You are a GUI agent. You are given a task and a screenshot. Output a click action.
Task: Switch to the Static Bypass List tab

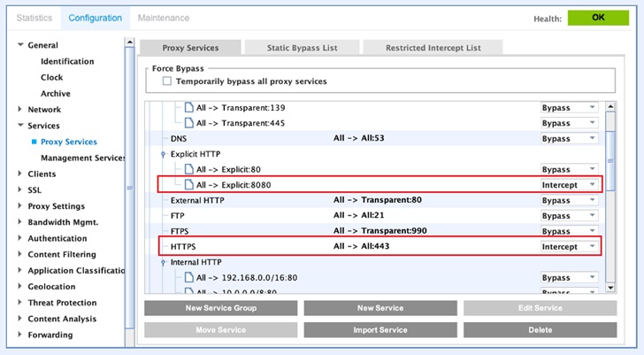tap(302, 48)
